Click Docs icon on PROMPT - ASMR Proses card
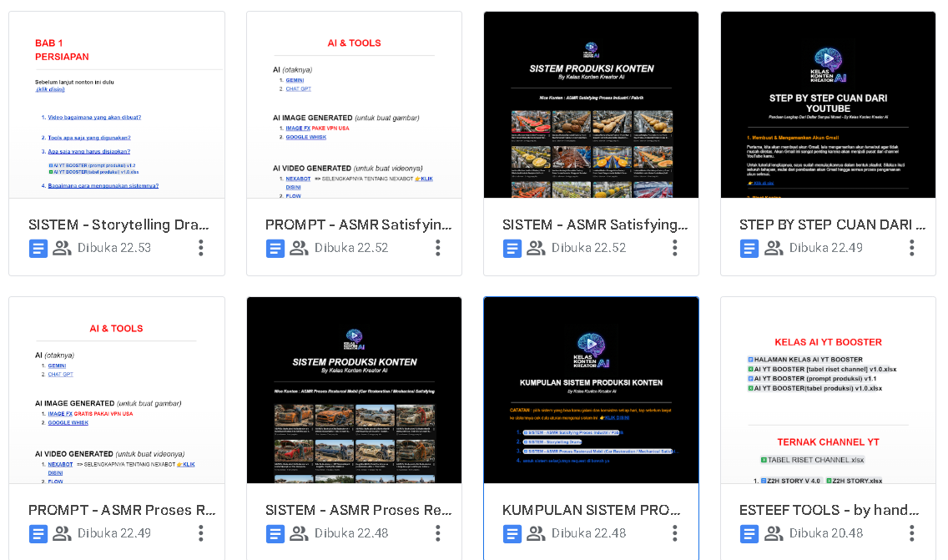 pos(38,533)
